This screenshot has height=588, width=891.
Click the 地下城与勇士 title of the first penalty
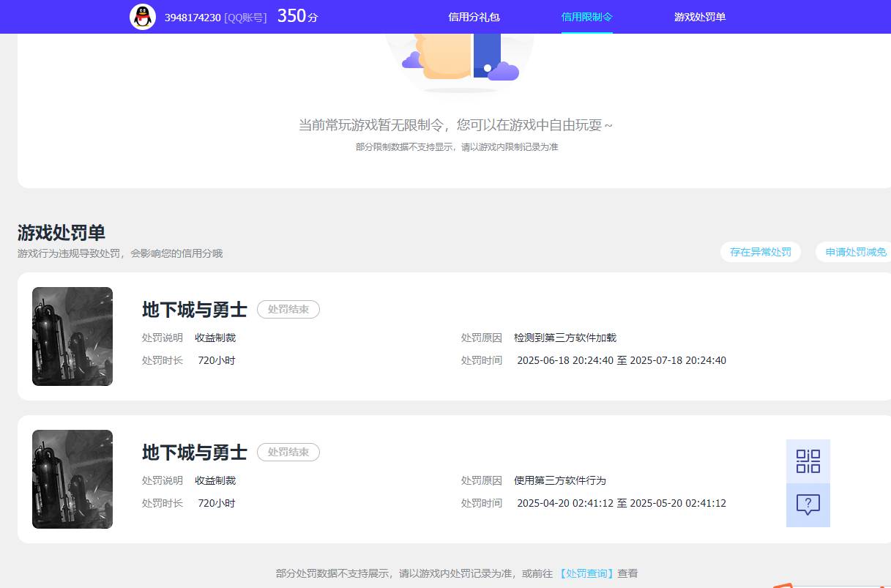click(194, 310)
